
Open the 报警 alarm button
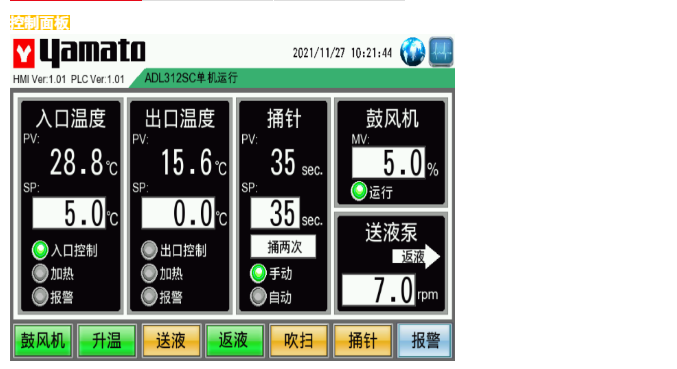tap(425, 341)
